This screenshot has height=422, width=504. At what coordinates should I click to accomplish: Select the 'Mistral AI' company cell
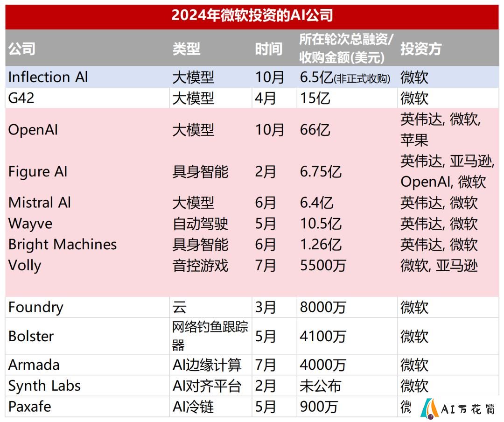(40, 203)
